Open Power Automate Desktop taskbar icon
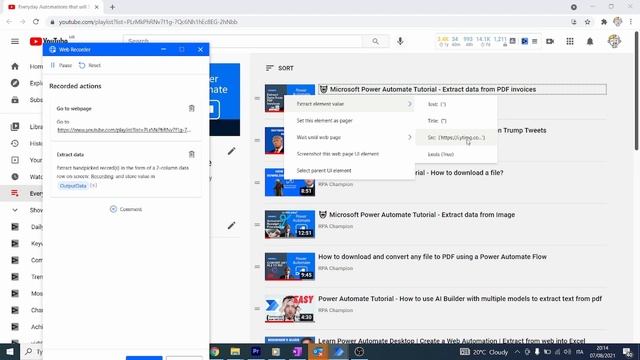Image resolution: width=640 pixels, height=360 pixels. pos(339,351)
